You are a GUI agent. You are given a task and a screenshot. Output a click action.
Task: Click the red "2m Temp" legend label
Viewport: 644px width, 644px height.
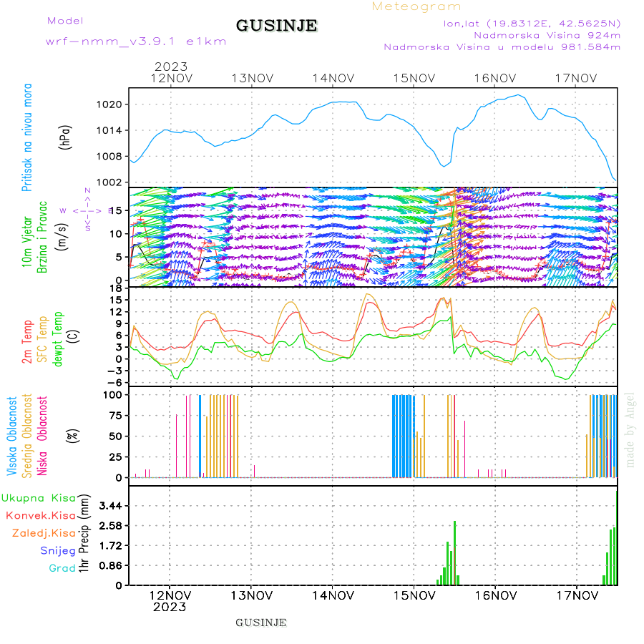27,342
